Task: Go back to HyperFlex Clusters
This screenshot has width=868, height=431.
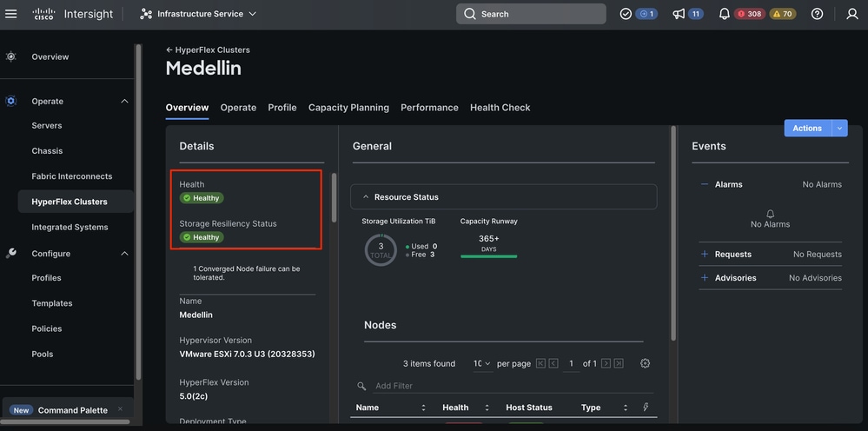Action: (x=209, y=50)
